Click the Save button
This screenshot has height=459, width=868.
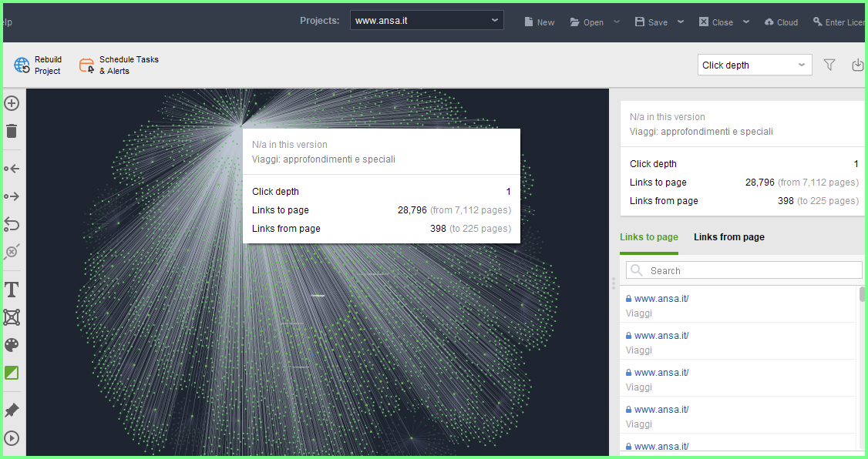[651, 22]
